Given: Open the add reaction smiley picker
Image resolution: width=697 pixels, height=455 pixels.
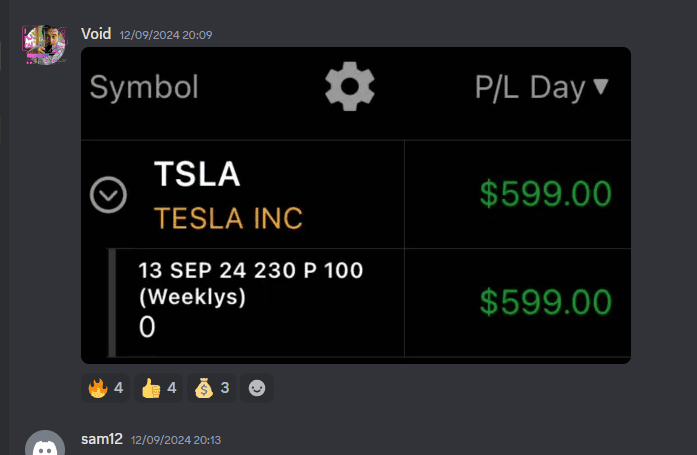Looking at the screenshot, I should click(257, 388).
